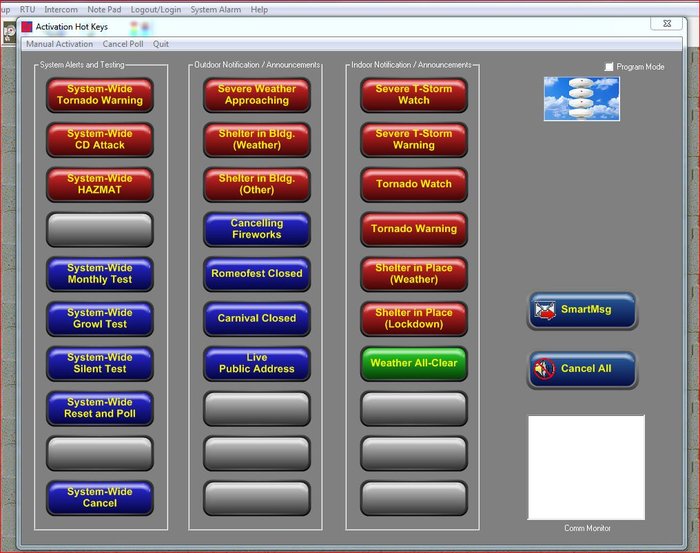Start Live Public Address
The image size is (700, 553).
(x=257, y=363)
